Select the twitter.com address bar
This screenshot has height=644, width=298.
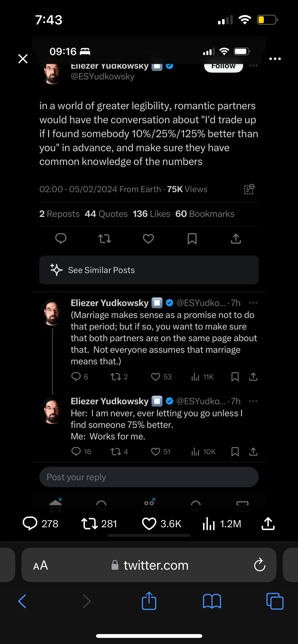149,565
